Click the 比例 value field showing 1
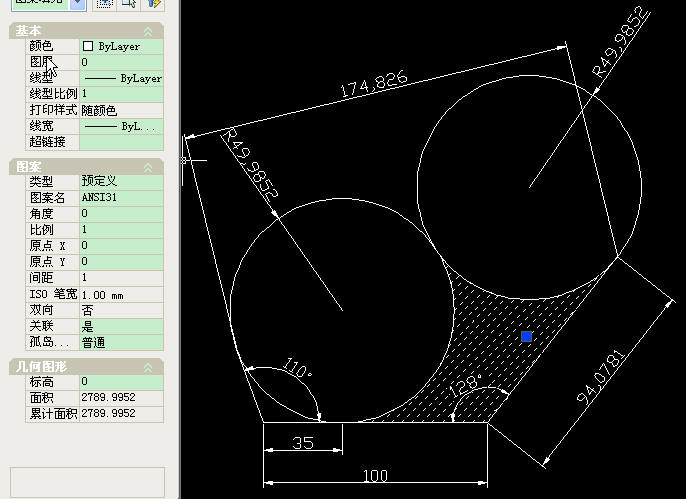 tap(121, 229)
